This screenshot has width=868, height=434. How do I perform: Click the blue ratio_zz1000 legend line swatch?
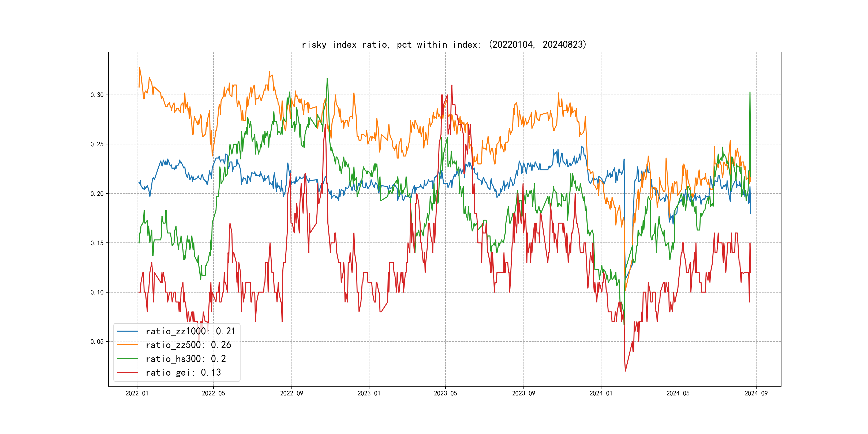coord(127,331)
